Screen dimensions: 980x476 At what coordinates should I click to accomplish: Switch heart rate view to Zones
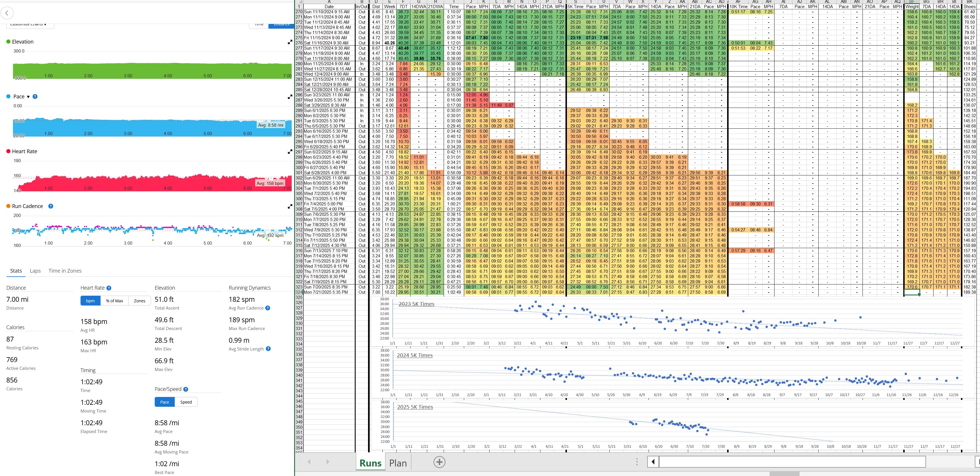140,301
